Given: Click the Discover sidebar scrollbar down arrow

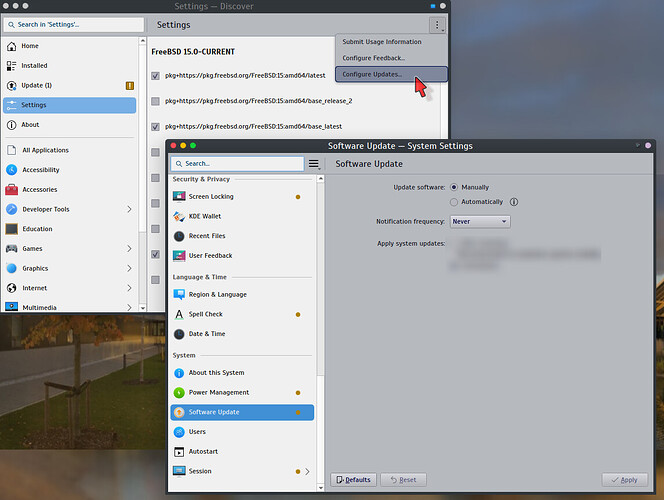Looking at the screenshot, I should pos(143,308).
